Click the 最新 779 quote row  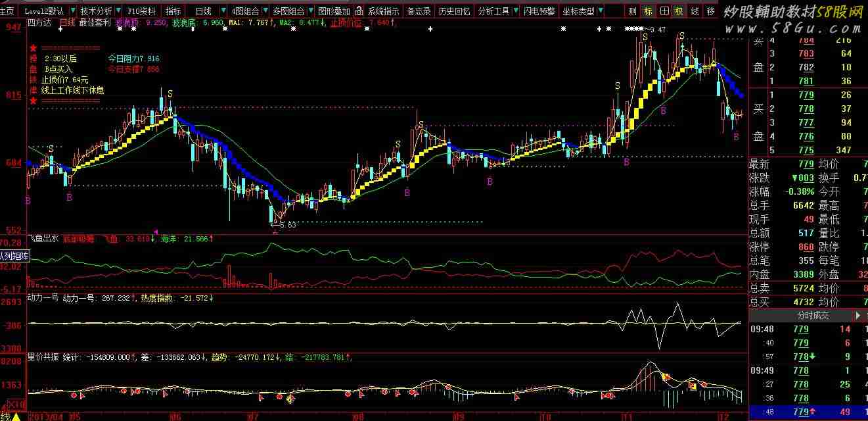(x=782, y=164)
